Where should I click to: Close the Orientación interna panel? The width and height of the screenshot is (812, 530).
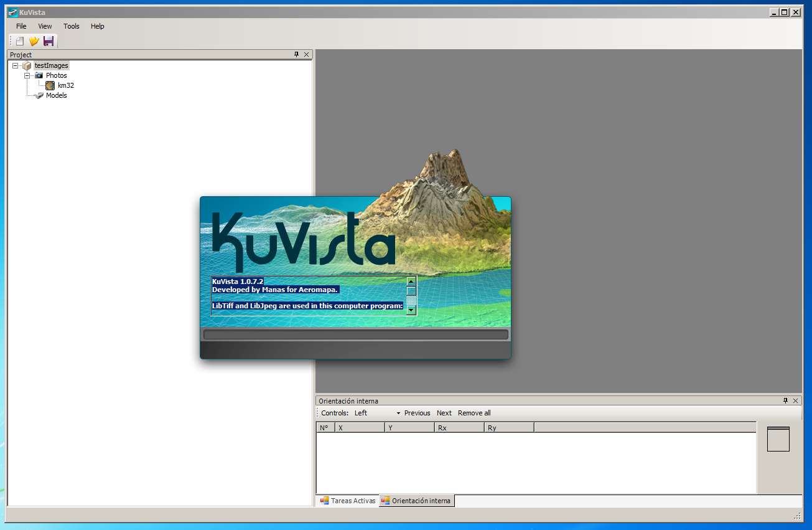point(795,400)
